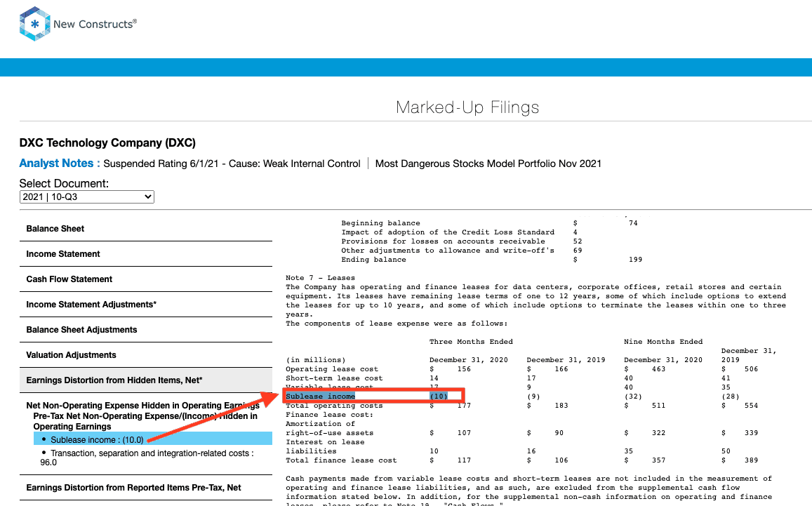This screenshot has height=506, width=812.
Task: Click Ending balance row label
Action: pyautogui.click(x=373, y=260)
